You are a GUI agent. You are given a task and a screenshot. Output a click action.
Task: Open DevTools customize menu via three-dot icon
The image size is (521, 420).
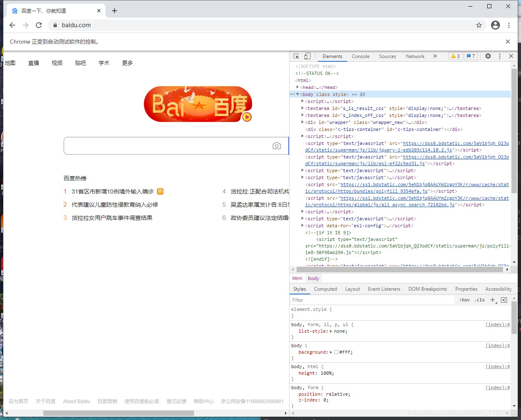point(500,56)
